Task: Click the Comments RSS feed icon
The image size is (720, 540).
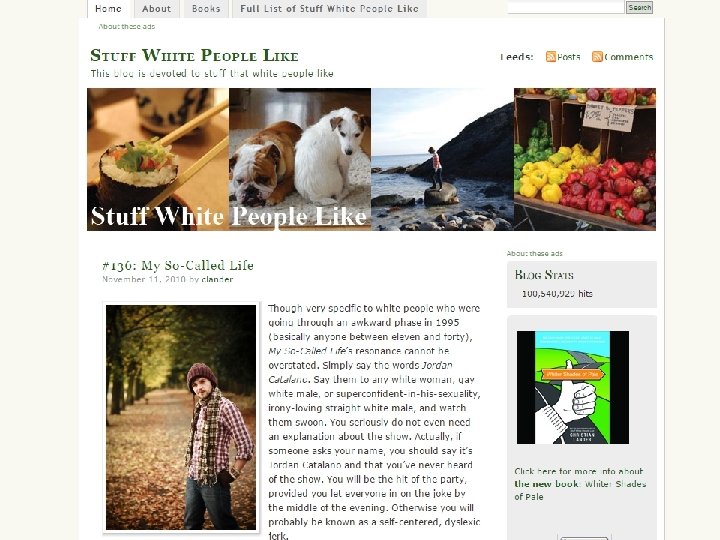Action: click(x=597, y=56)
